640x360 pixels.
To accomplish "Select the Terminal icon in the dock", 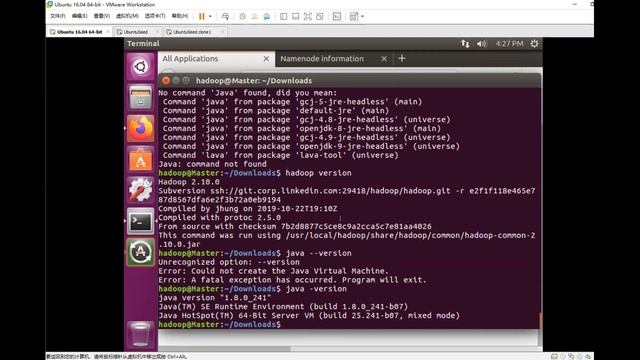I will point(140,221).
